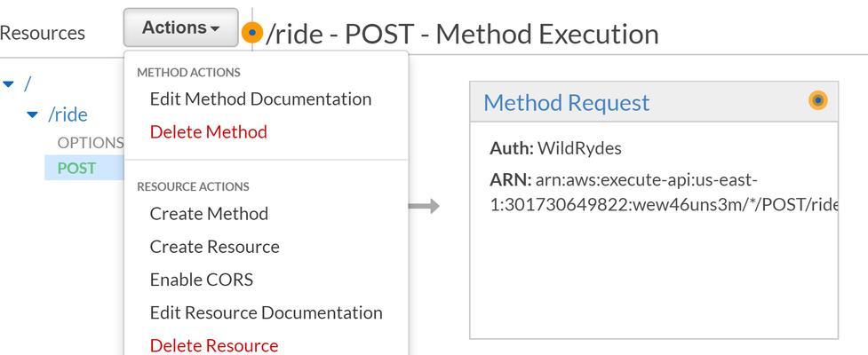
Task: Select Create Resource menu option
Action: (x=215, y=246)
